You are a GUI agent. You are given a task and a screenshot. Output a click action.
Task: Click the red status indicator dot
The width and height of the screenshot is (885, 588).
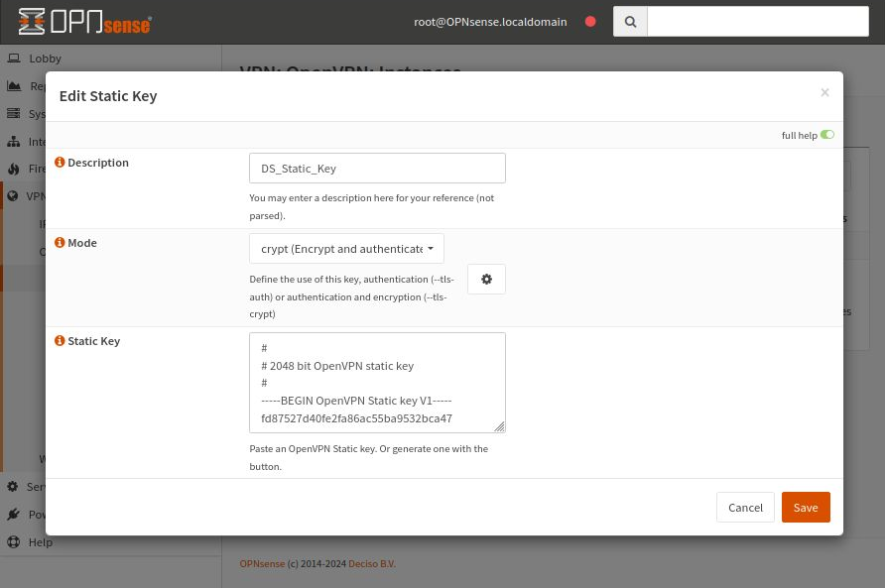(590, 21)
